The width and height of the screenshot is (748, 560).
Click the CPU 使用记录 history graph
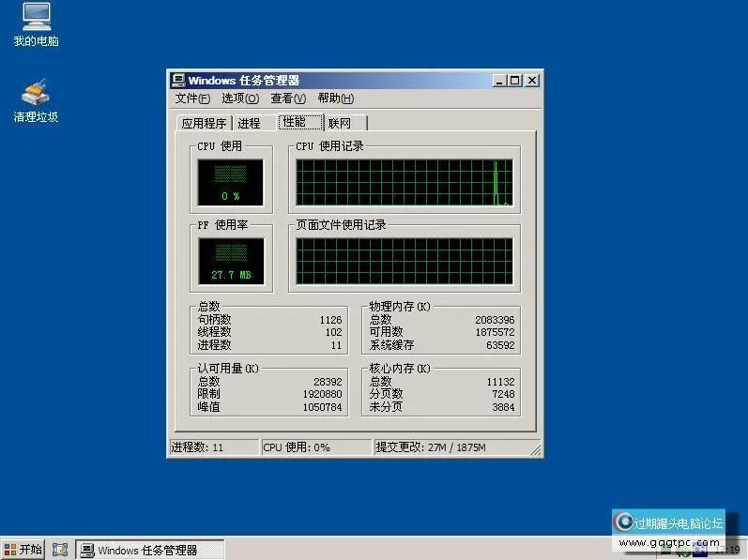point(405,183)
